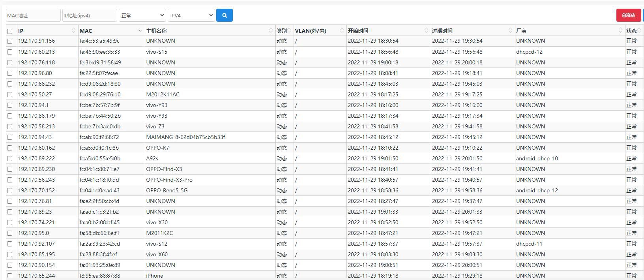Click the sort arrows in the IP column header
The height and width of the screenshot is (280, 644).
[73, 30]
